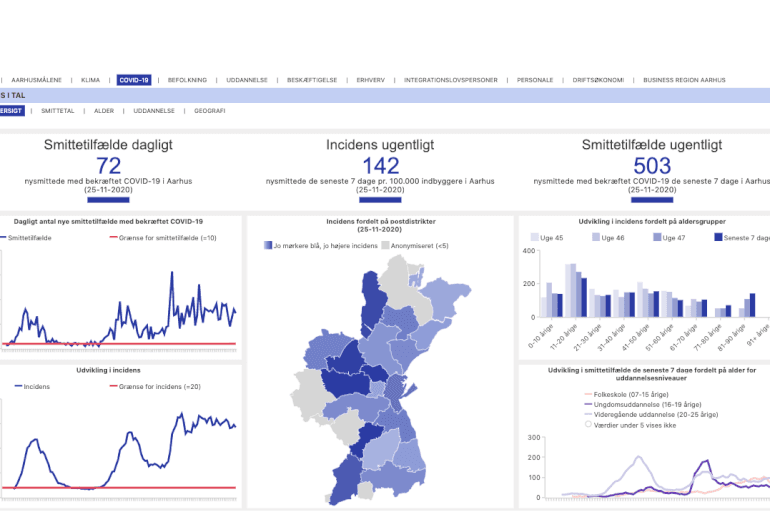Toggle the Incidens legend series
Viewport: 770px width, 512px height.
pos(35,386)
